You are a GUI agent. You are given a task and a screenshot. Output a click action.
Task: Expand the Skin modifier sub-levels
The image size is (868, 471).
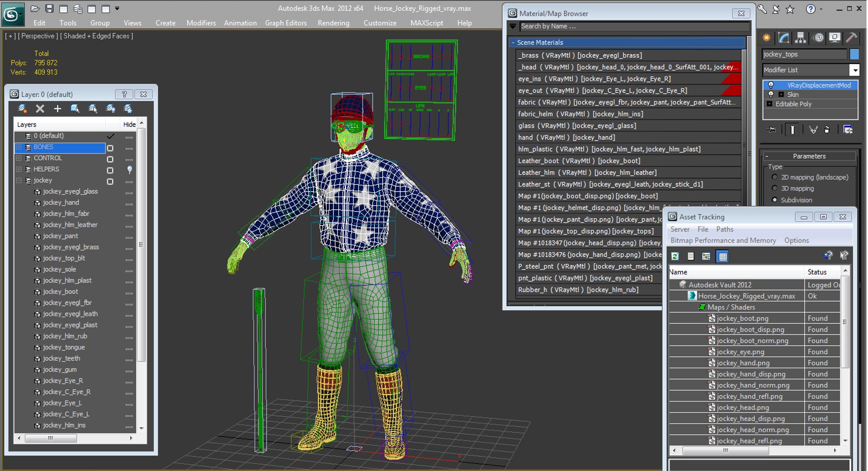pos(781,94)
